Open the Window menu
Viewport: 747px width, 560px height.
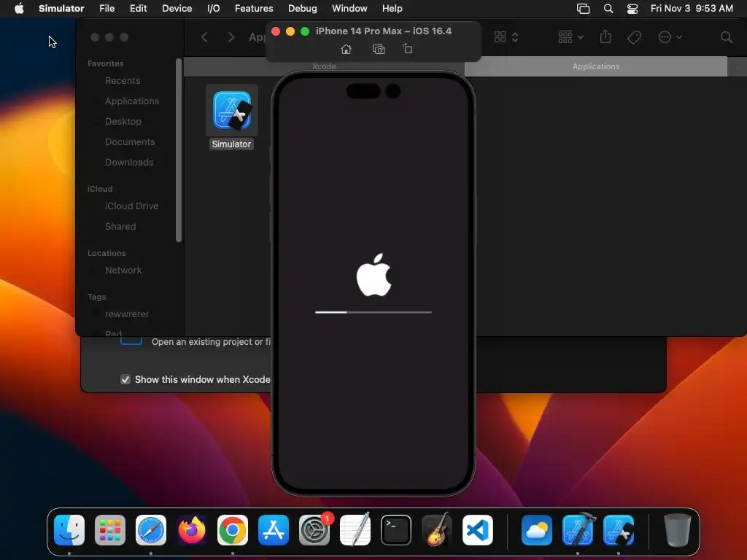(349, 9)
